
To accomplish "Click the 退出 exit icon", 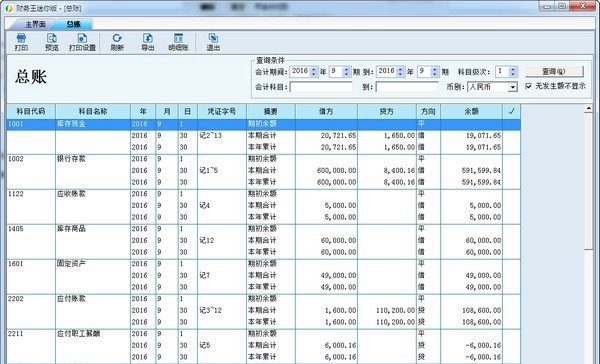I will (213, 42).
